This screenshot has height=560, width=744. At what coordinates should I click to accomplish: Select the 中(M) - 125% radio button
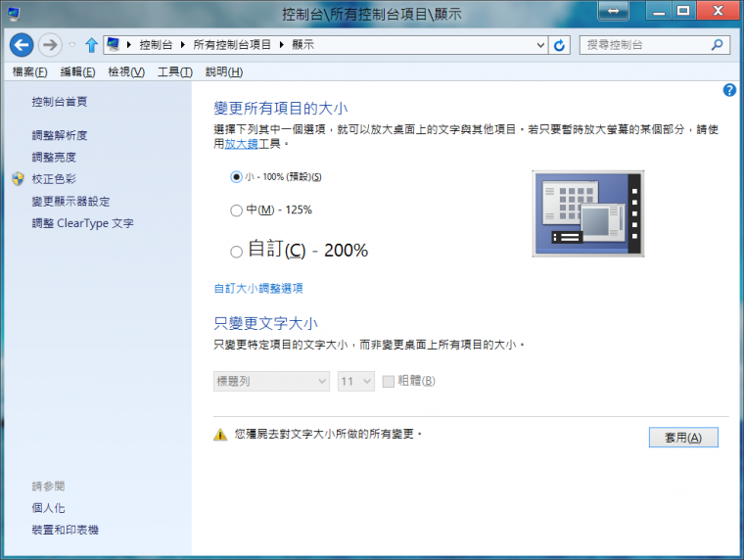236,210
